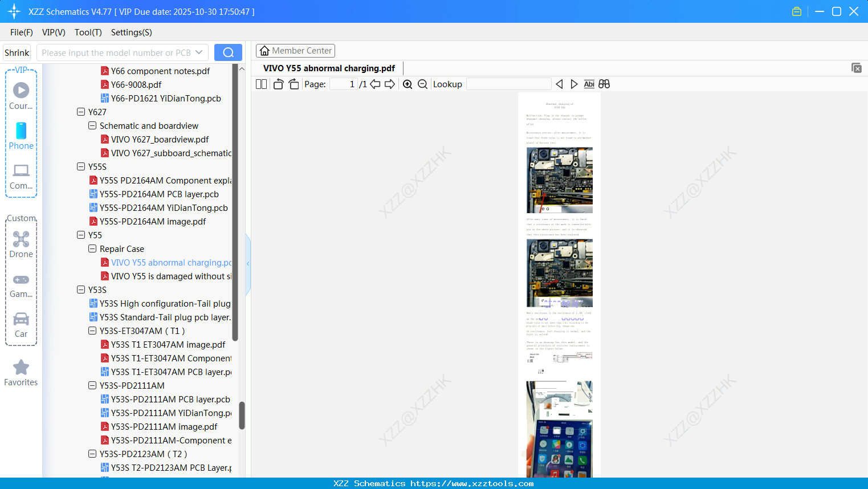This screenshot has height=489, width=868.
Task: Collapse left panel with splitter handle
Action: [x=248, y=263]
